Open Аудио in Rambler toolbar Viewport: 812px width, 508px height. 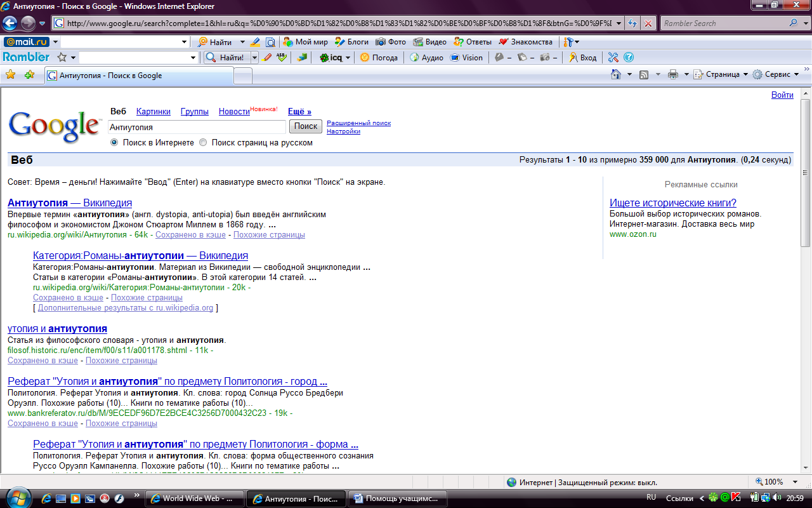point(426,57)
